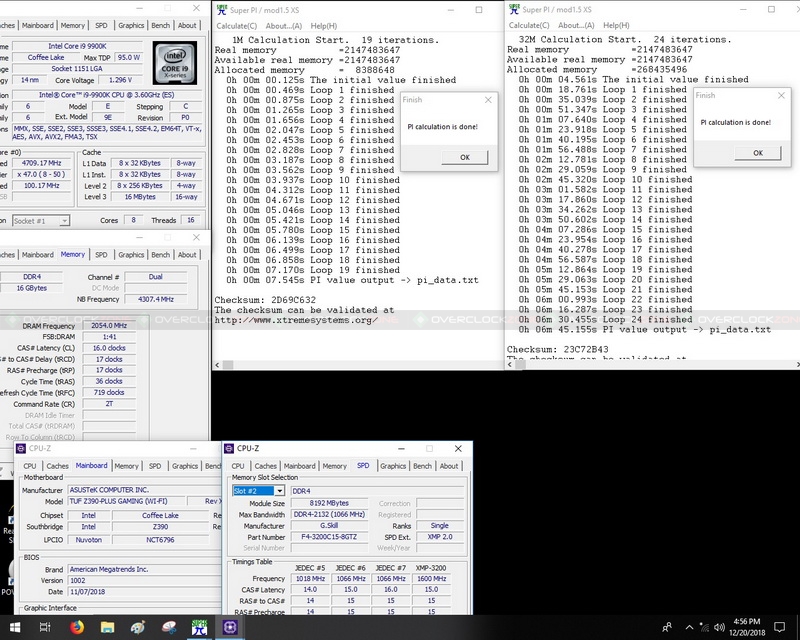This screenshot has height=640, width=800.
Task: Switch to Bench tab in SPD window
Action: 422,466
